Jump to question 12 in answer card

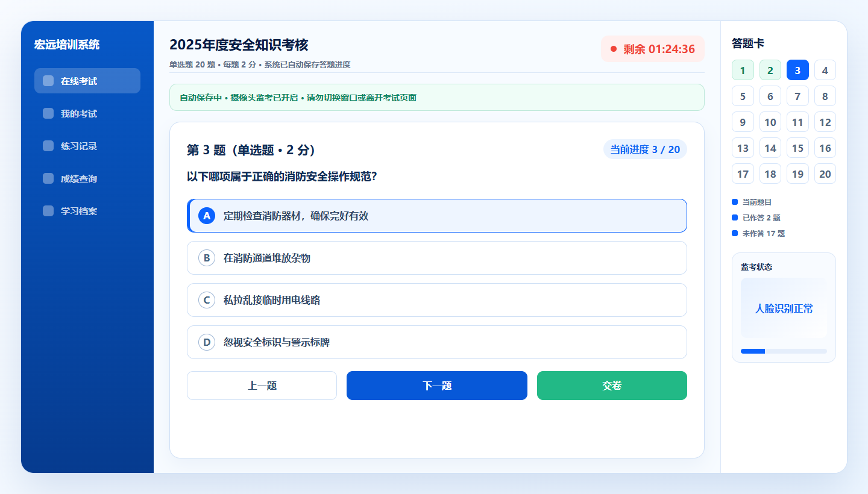click(x=825, y=122)
